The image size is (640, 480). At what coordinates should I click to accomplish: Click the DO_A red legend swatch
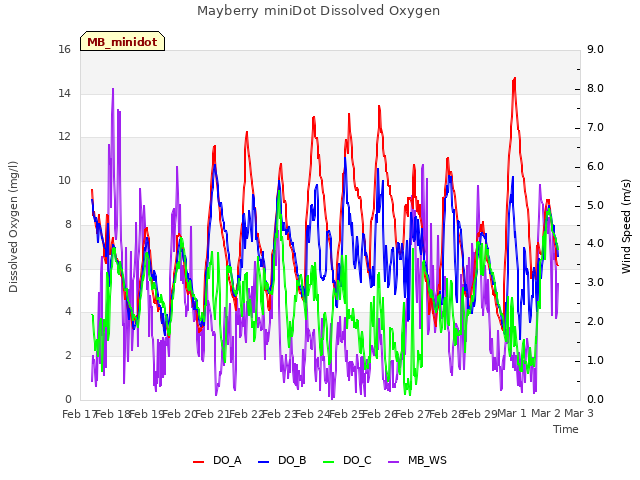(x=198, y=462)
